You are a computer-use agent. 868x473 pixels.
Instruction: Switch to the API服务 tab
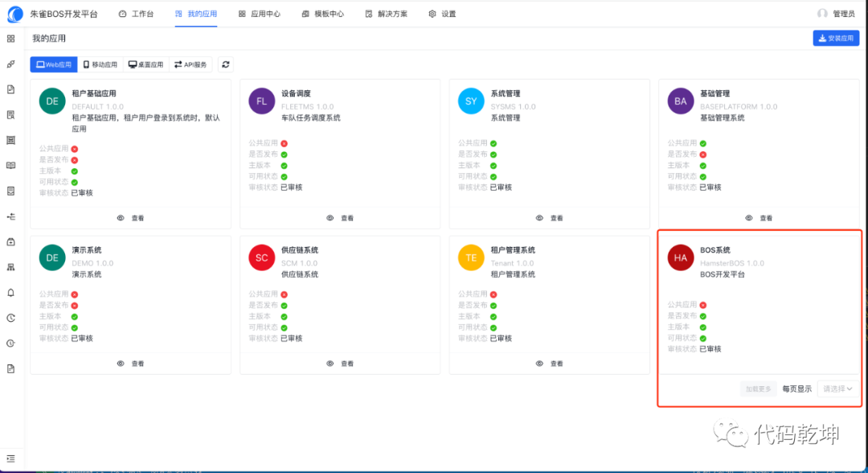pos(190,65)
